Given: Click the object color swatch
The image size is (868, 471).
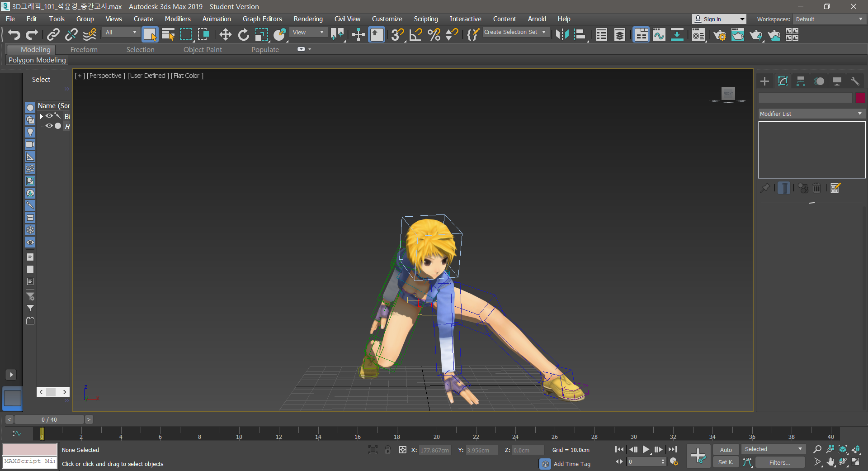Looking at the screenshot, I should [860, 98].
